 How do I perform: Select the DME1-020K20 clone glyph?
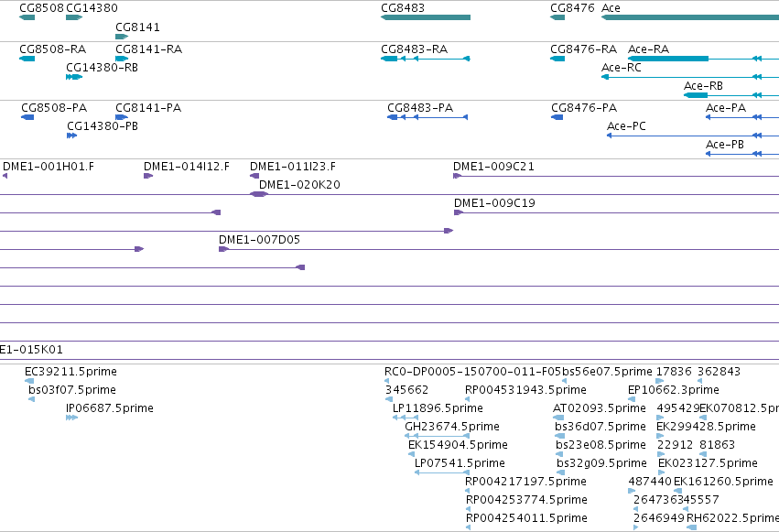258,194
